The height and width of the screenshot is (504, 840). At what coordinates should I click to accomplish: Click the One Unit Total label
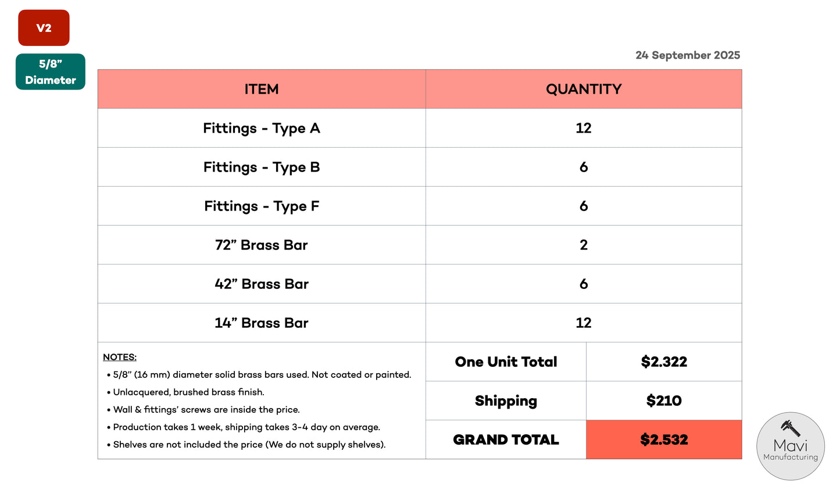click(x=506, y=362)
